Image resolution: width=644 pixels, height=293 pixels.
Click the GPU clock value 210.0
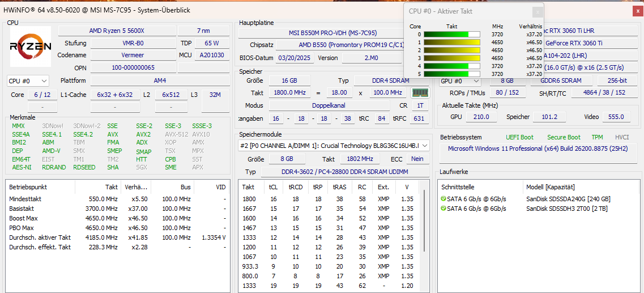point(481,117)
